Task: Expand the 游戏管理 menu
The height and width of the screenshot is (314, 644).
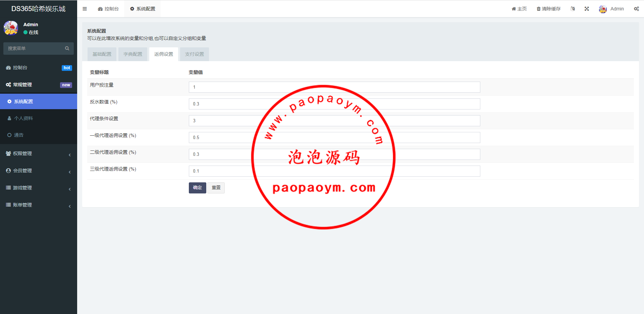Action: (x=39, y=188)
